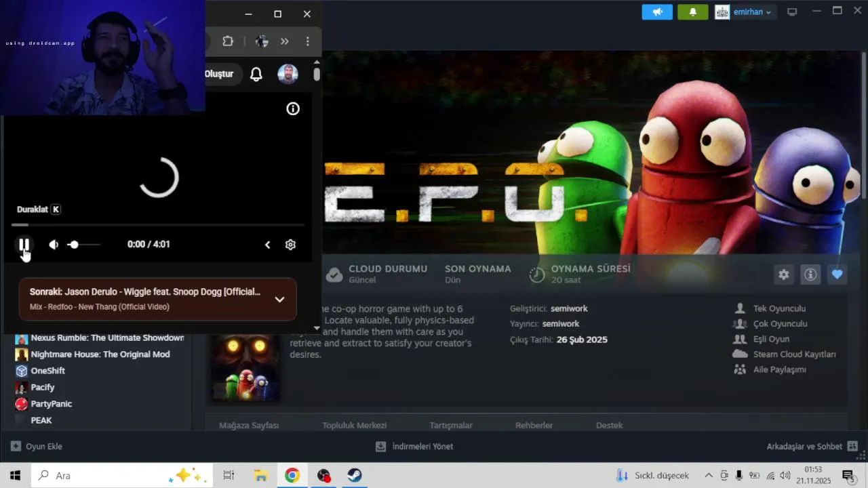The height and width of the screenshot is (488, 868).
Task: Open the Rehberler tab
Action: (534, 426)
